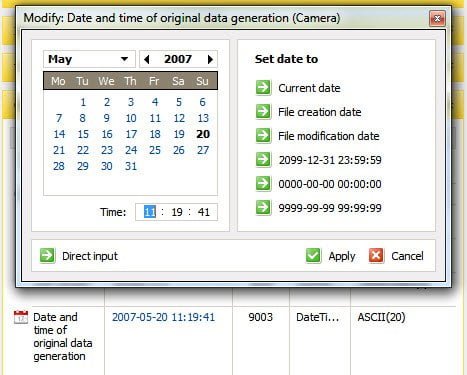Select May 16 in the calendar
This screenshot has height=375, width=467.
[107, 134]
